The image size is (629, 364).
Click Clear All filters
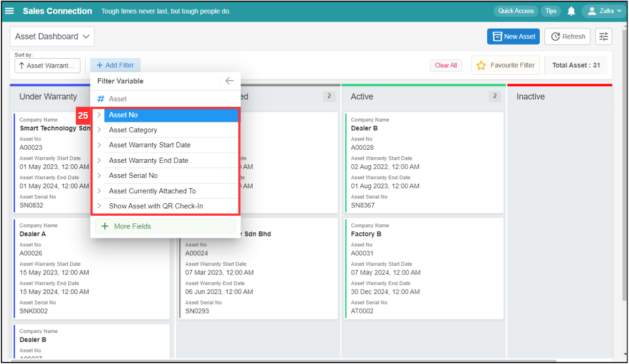(446, 65)
